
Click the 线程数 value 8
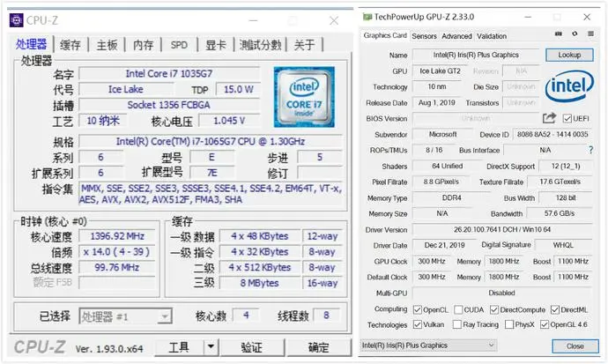click(x=326, y=316)
